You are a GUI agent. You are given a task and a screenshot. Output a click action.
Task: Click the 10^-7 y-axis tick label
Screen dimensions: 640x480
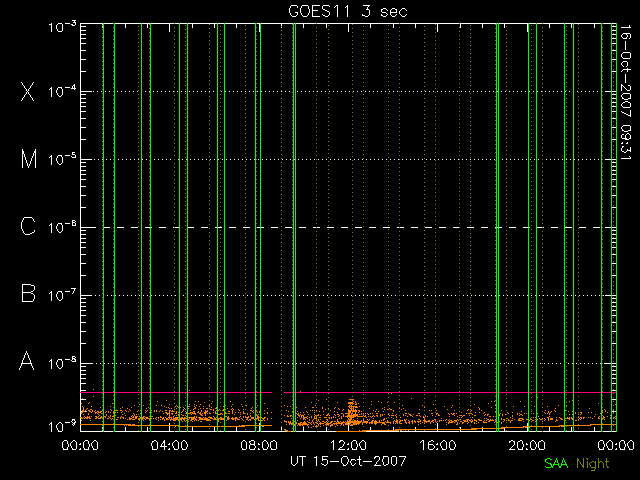(x=62, y=295)
